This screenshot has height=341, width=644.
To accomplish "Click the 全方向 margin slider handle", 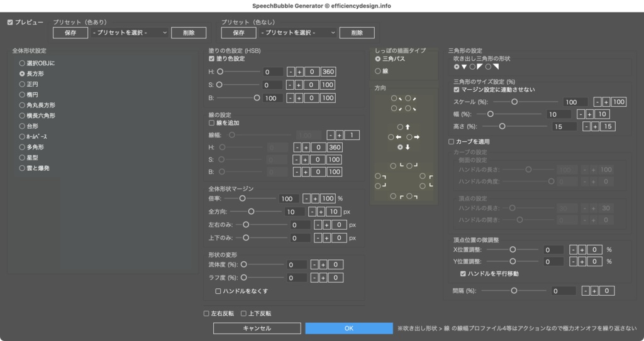I will coord(251,212).
